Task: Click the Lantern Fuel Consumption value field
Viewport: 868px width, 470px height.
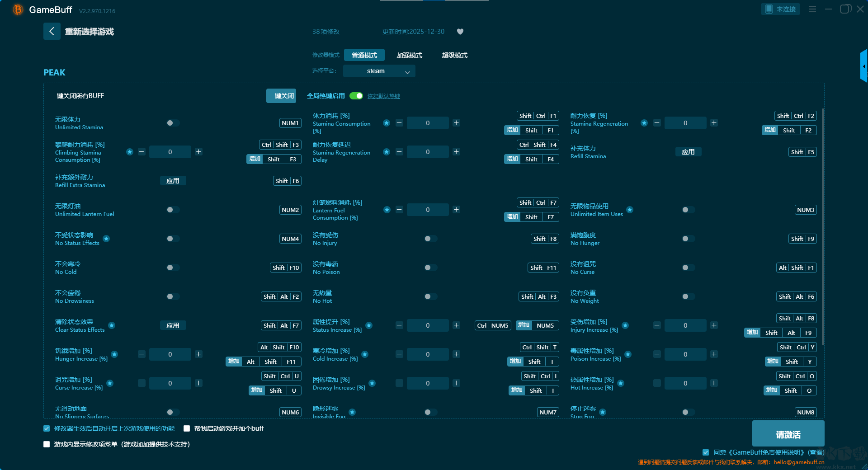Action: point(428,210)
